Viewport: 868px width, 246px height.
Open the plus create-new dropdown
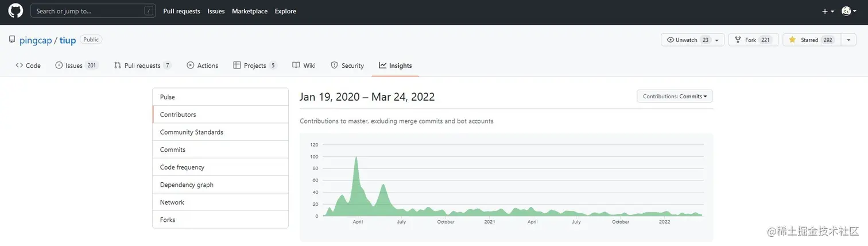(828, 11)
